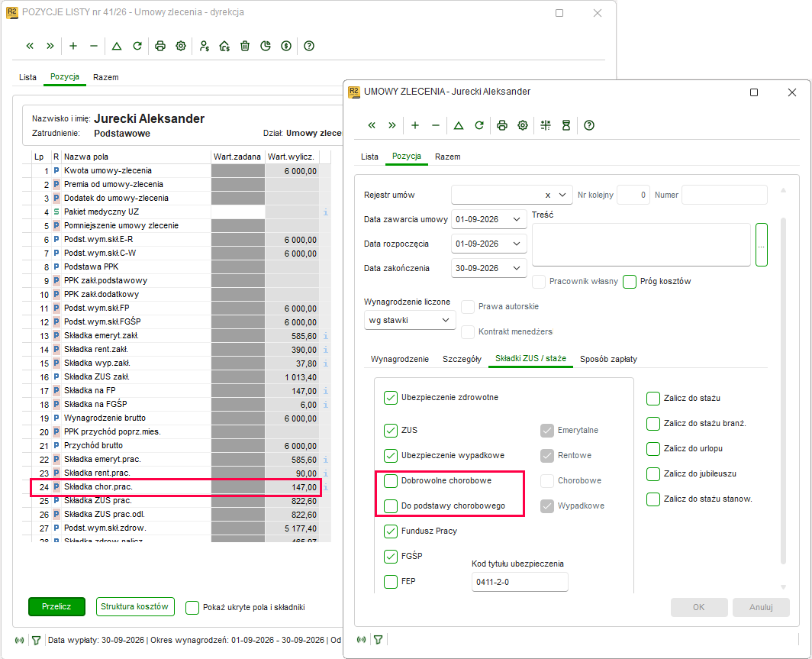
Task: Check Zalicz do stażu
Action: coord(653,399)
